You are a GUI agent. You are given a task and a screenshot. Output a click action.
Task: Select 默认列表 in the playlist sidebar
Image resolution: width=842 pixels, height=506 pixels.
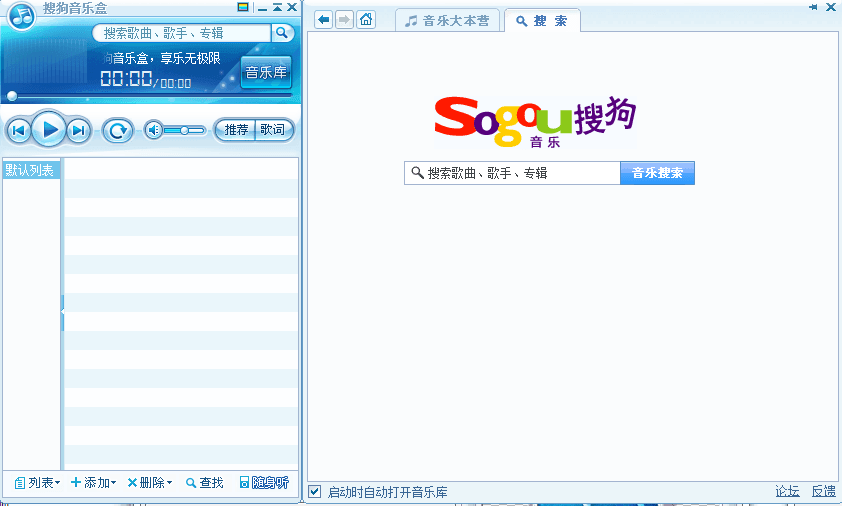tap(30, 170)
